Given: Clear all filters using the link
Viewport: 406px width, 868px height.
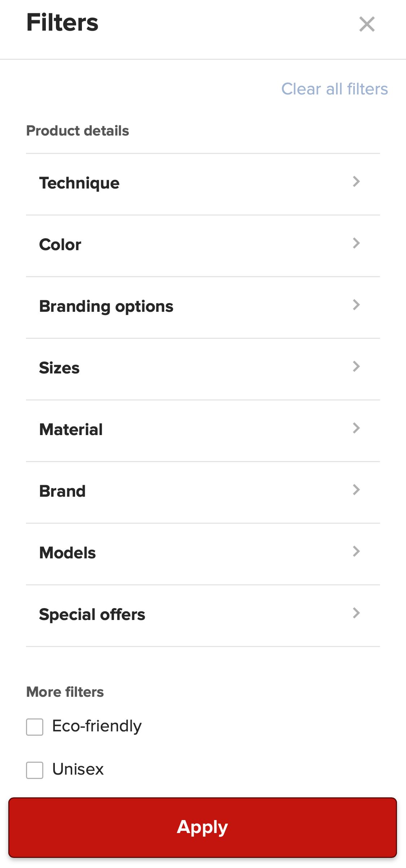Looking at the screenshot, I should [335, 89].
